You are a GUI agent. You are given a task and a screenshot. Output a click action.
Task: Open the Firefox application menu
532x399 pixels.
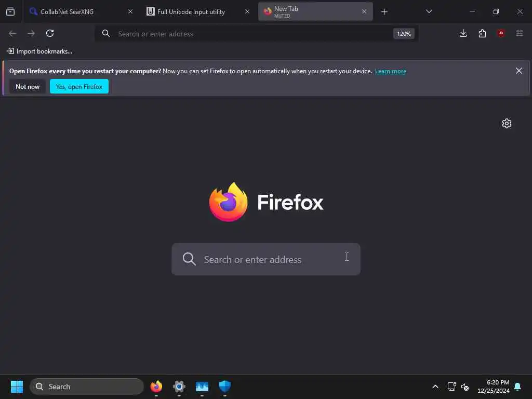520,33
